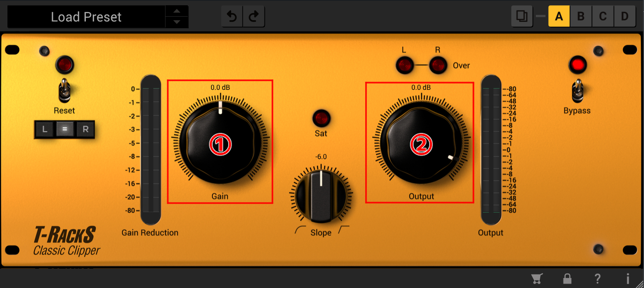
Task: Select the previous preset with up arrow
Action: coord(177,11)
